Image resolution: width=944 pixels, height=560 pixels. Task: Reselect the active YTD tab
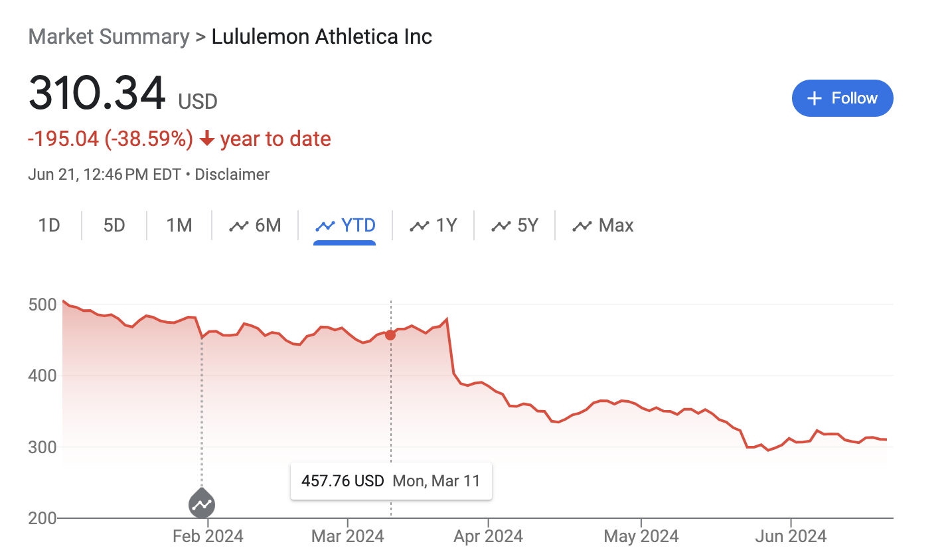[358, 225]
